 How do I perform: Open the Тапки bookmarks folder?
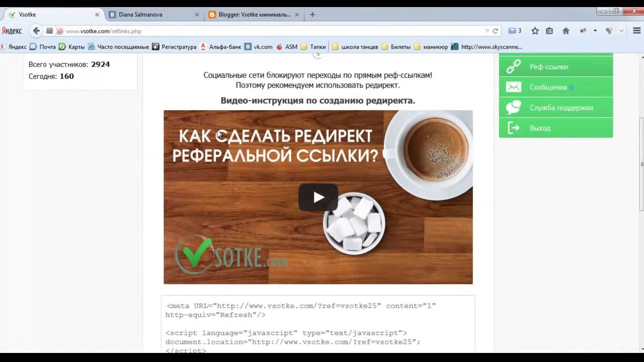coord(313,47)
